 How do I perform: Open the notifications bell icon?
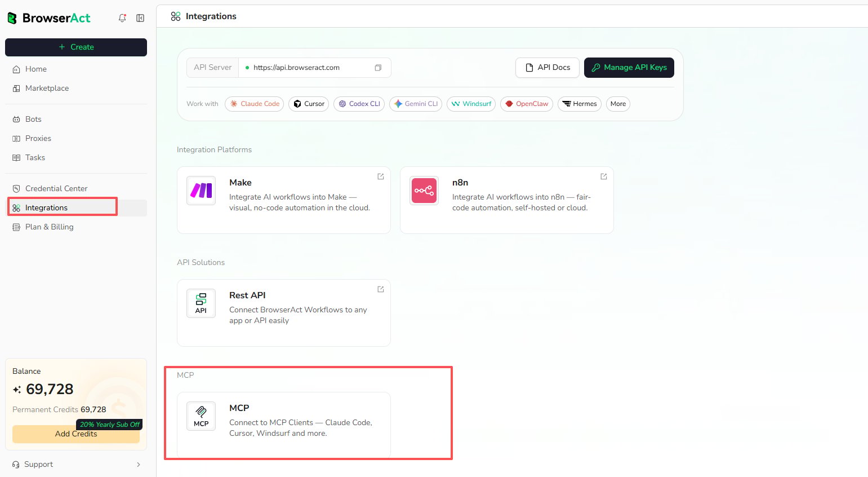(x=122, y=18)
